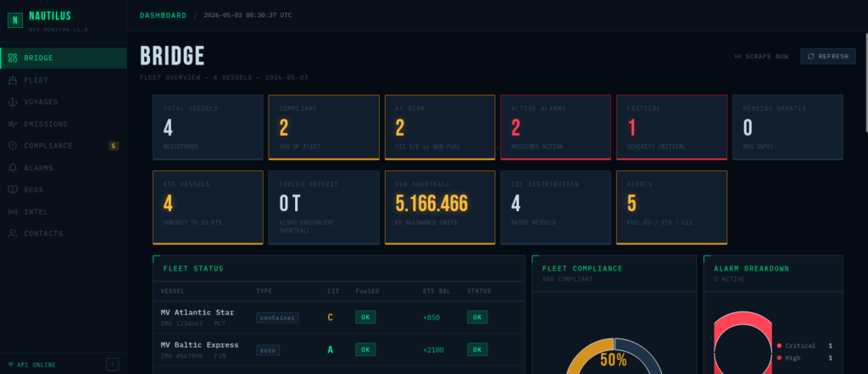Click the ETS BAL column header
This screenshot has height=374, width=868.
(437, 292)
